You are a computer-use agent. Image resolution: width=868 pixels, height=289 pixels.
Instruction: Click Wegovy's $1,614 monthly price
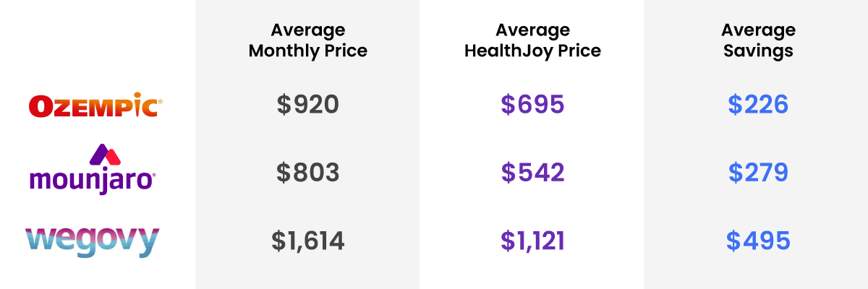point(307,241)
